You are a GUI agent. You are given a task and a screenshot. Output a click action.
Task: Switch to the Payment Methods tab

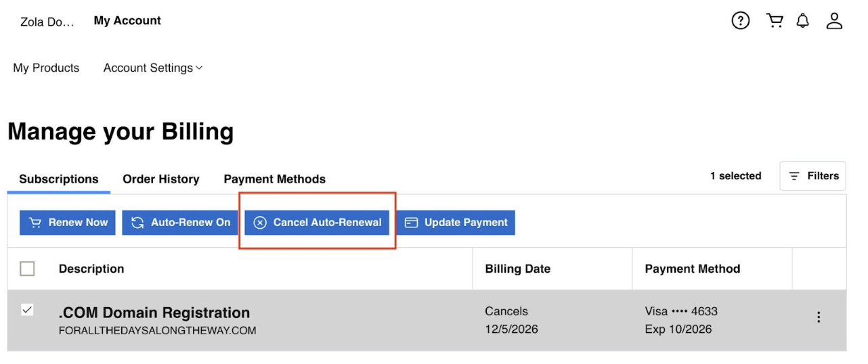pos(274,179)
